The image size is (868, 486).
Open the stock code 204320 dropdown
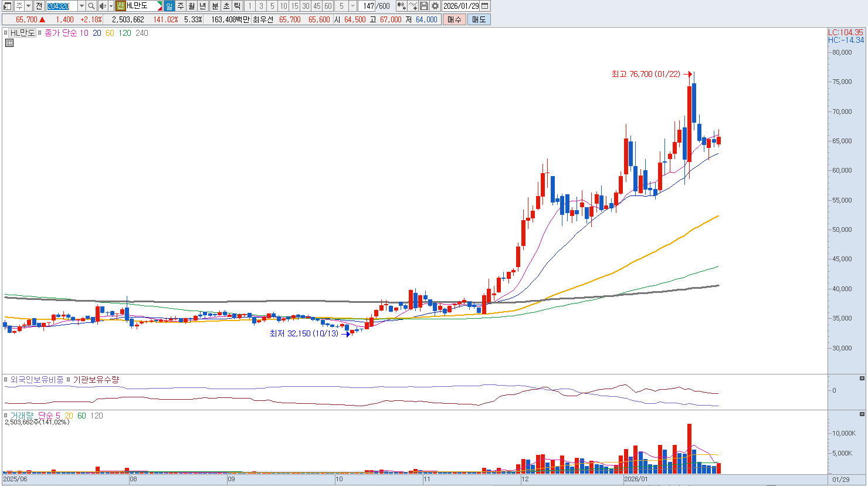82,6
